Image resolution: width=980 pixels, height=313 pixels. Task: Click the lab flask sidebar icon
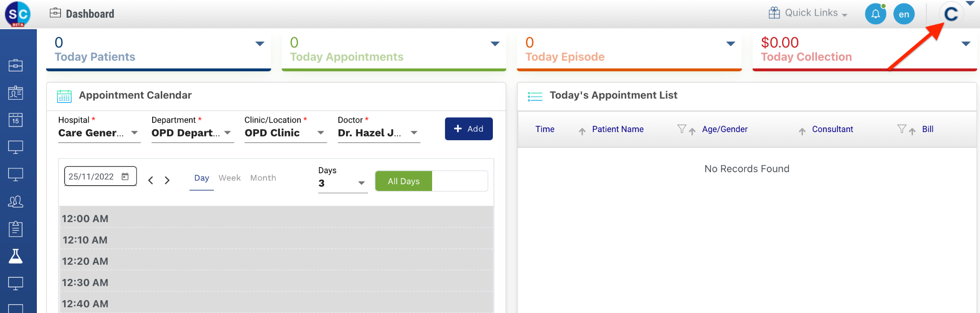pos(15,257)
